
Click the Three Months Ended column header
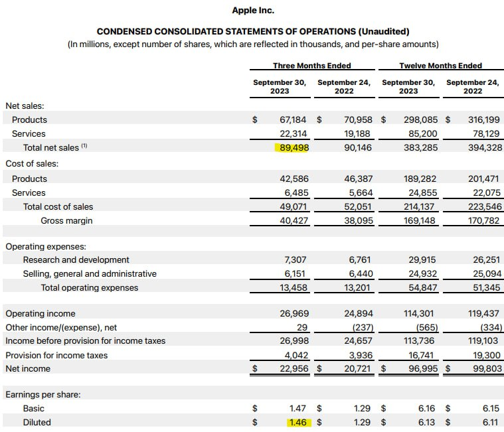point(312,66)
